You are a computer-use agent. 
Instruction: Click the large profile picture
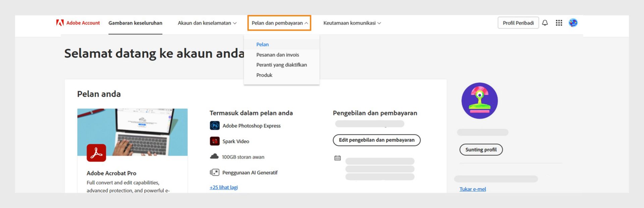point(479,101)
